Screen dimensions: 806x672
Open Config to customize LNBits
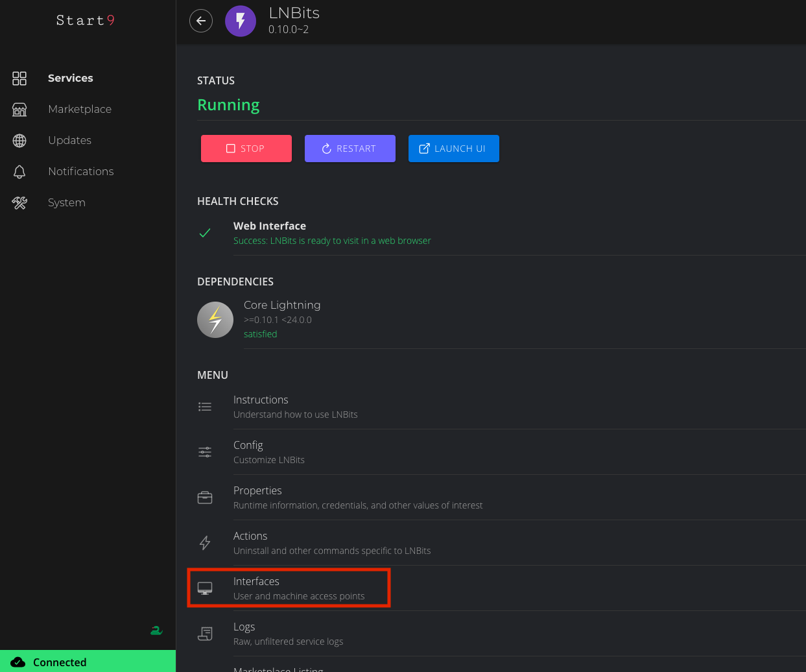[248, 452]
